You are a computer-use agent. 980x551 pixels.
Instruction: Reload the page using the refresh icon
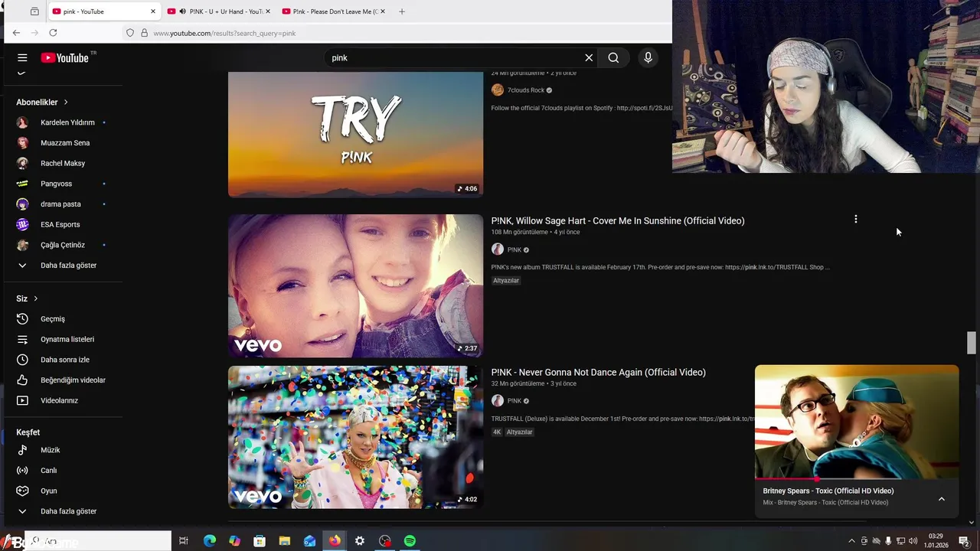coord(53,33)
